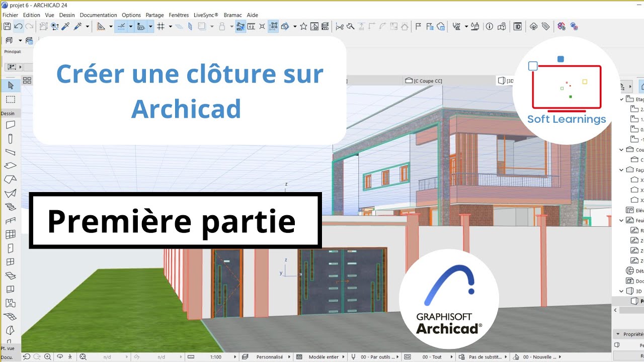Collapse the Coupes tree node in navigator
The height and width of the screenshot is (362, 644).
[x=622, y=150]
